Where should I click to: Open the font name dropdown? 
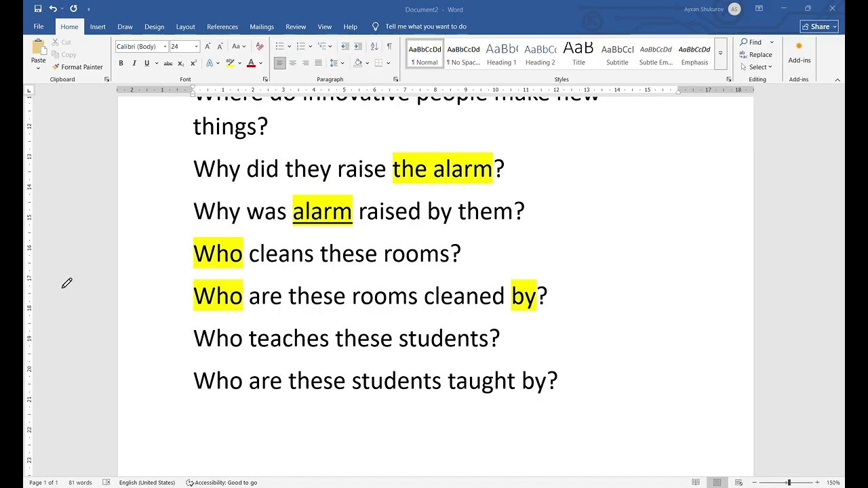point(165,47)
